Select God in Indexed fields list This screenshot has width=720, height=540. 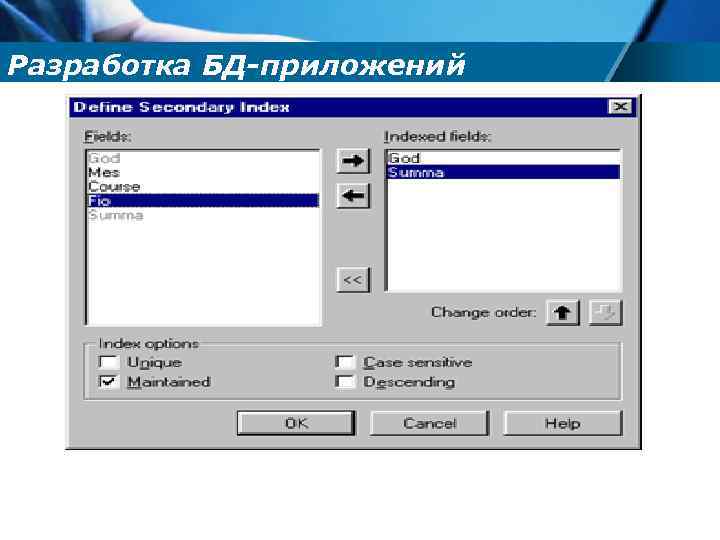(504, 158)
